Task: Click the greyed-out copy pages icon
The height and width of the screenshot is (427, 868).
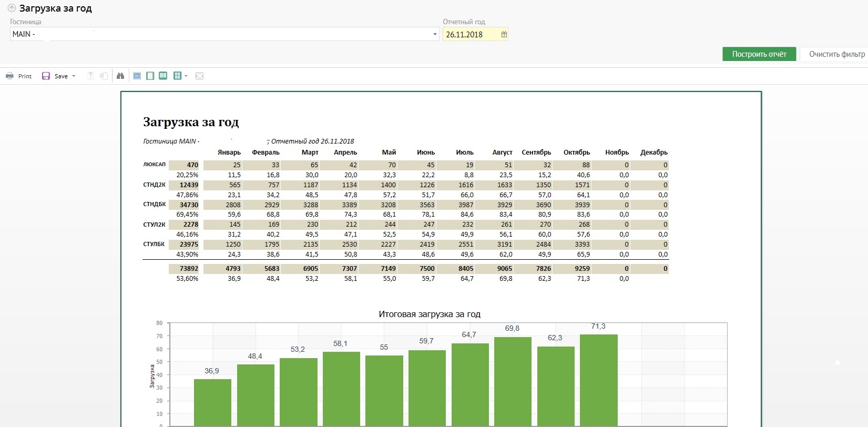Action: coord(104,76)
